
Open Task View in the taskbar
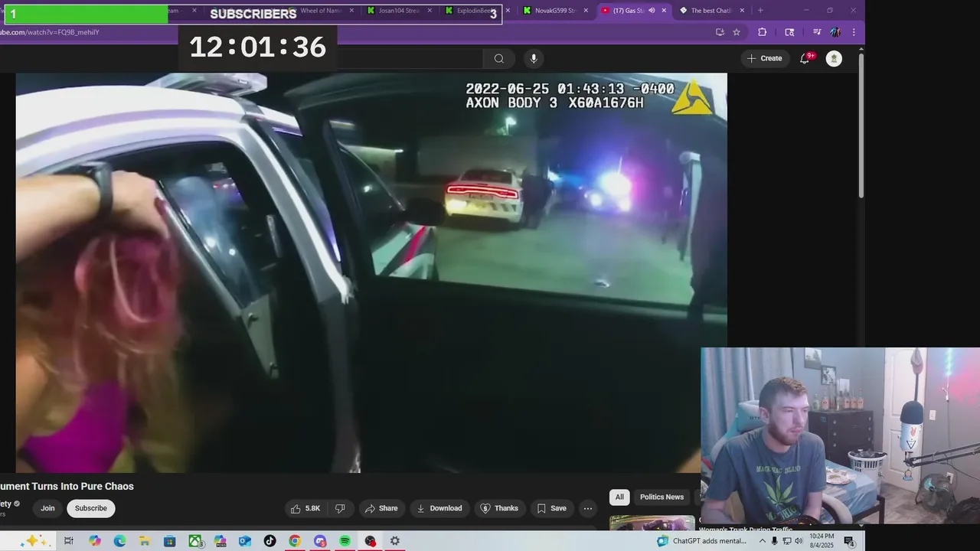click(68, 541)
